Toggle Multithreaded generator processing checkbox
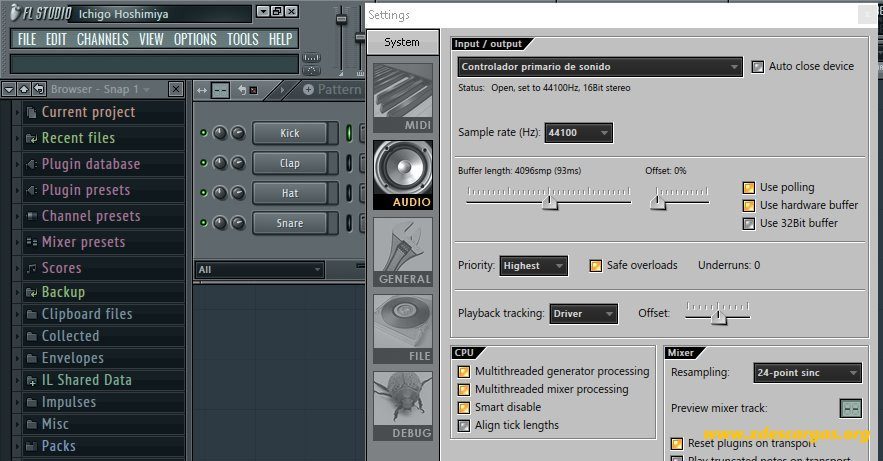 463,372
